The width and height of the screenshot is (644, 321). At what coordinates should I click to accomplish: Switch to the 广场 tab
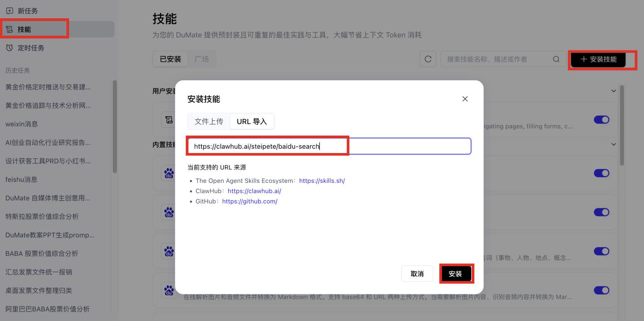pos(202,59)
